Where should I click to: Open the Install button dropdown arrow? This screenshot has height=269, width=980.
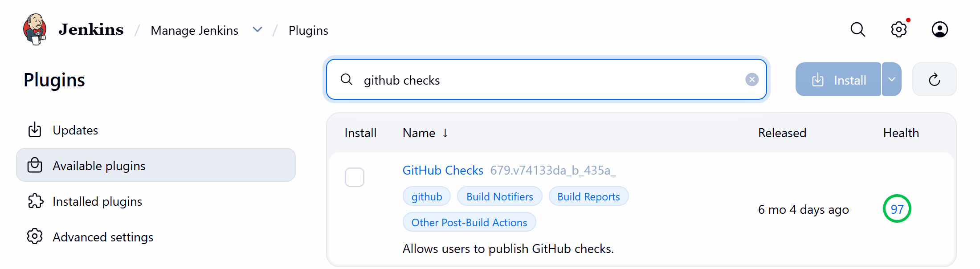coord(892,80)
